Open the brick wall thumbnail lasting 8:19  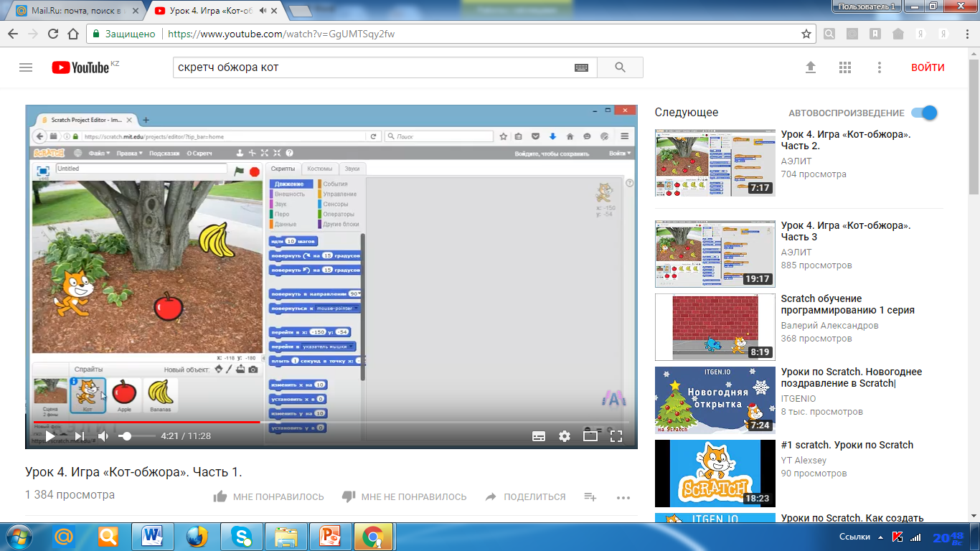715,327
